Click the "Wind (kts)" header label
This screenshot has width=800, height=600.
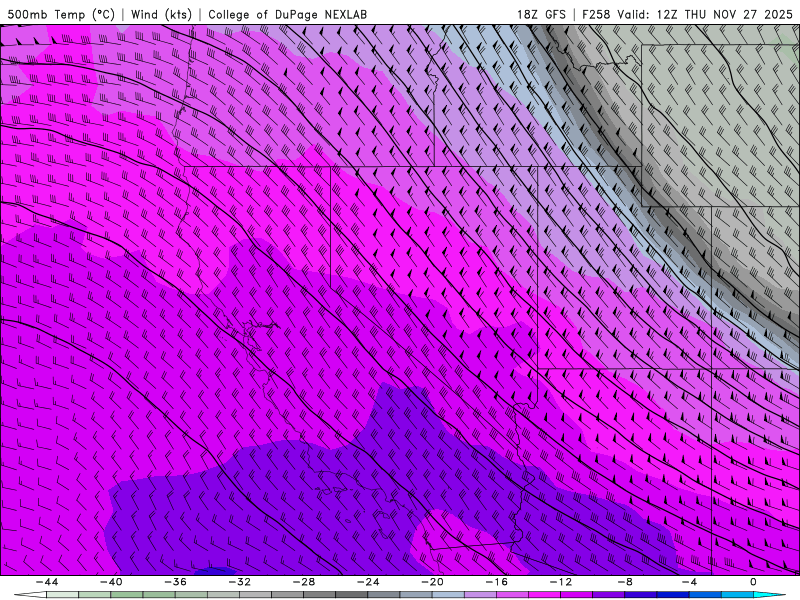pos(161,14)
